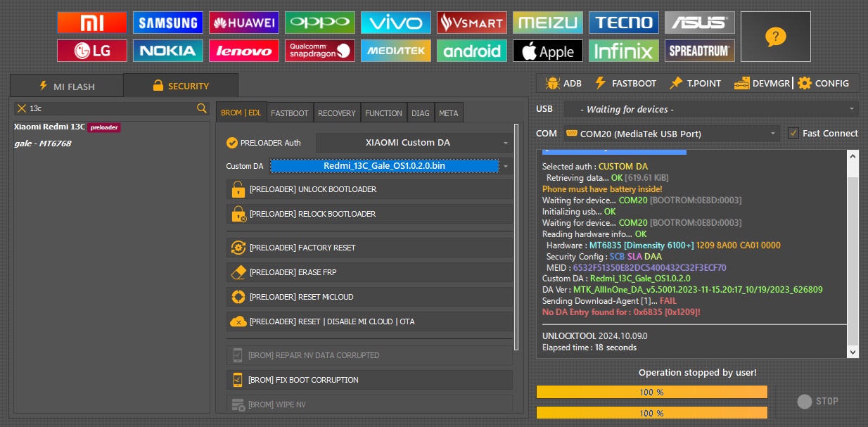This screenshot has width=868, height=427.
Task: Select the FUNCTION tab
Action: click(383, 113)
